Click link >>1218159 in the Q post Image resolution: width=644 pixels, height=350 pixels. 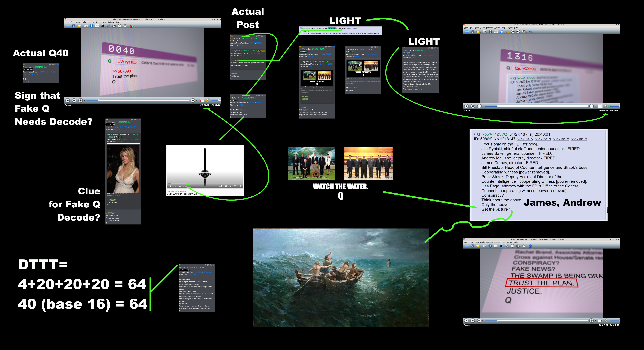coord(543,139)
